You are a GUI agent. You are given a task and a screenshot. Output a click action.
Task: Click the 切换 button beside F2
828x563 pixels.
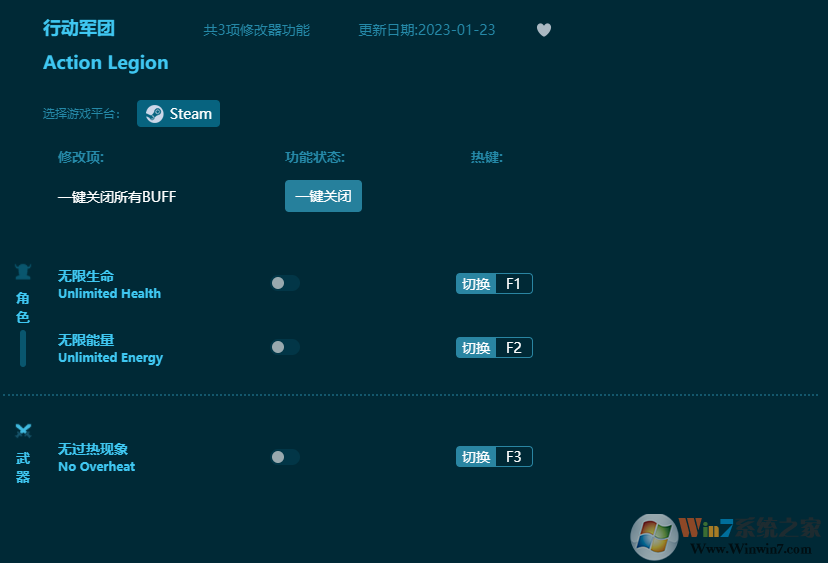click(476, 348)
